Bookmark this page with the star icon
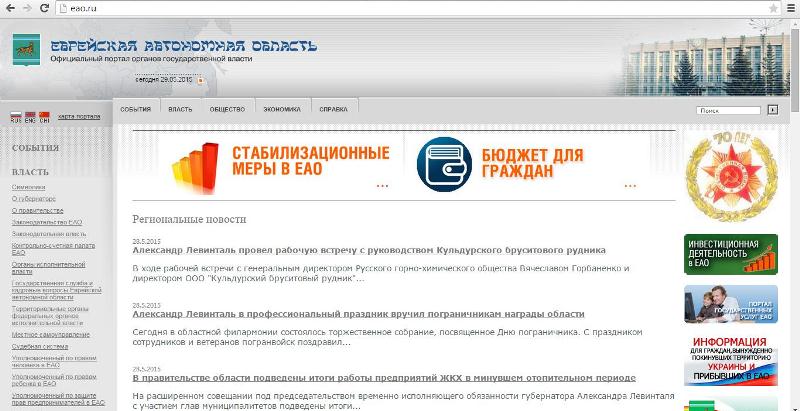 773,8
